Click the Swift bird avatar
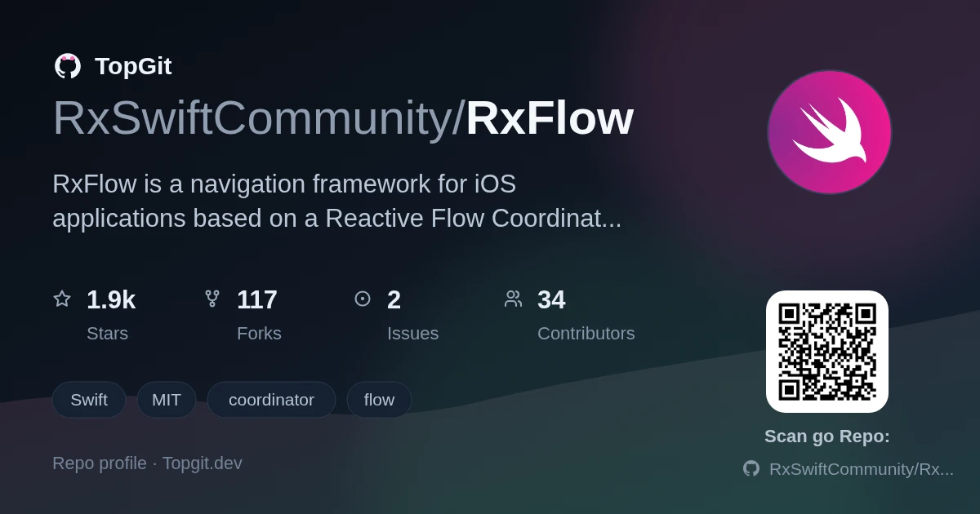Viewport: 980px width, 514px height. pyautogui.click(x=829, y=132)
